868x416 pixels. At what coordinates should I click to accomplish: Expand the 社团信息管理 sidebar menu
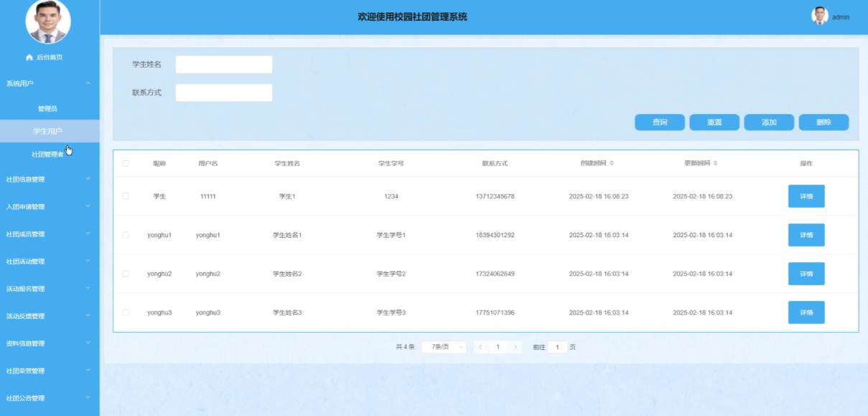coord(50,179)
